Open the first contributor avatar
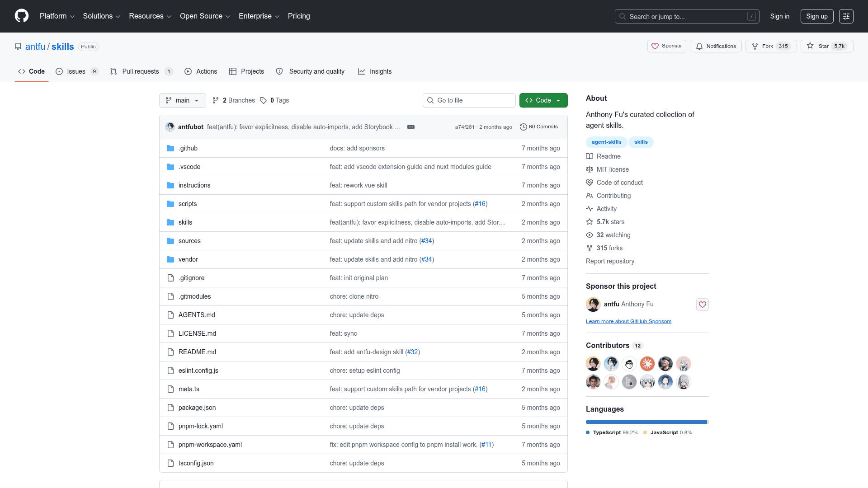 point(593,364)
